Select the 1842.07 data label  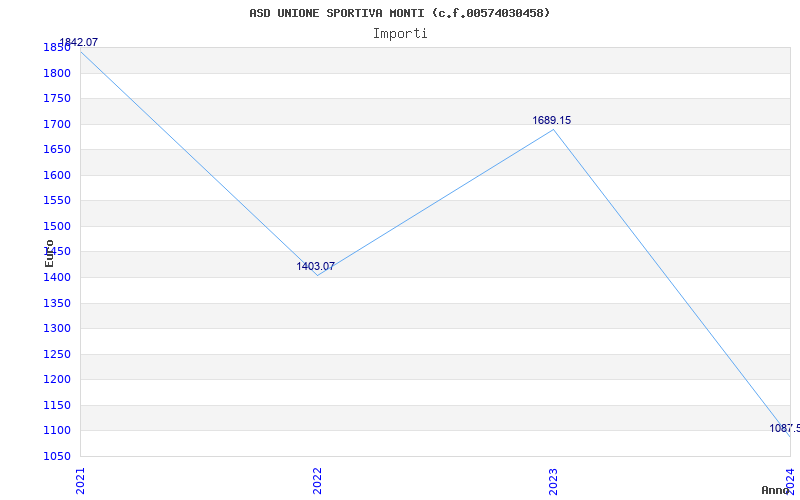(79, 42)
